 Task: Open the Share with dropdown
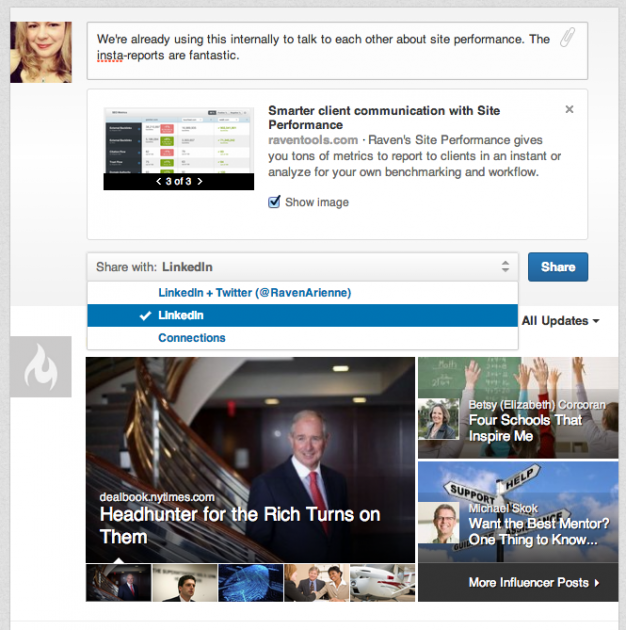[303, 267]
